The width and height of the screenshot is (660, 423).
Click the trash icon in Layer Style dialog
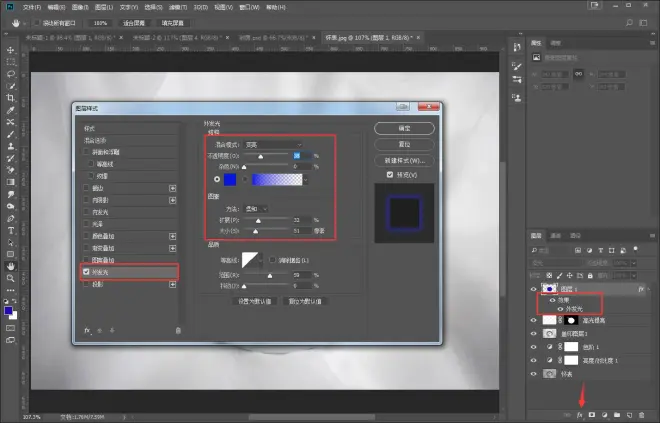(178, 331)
